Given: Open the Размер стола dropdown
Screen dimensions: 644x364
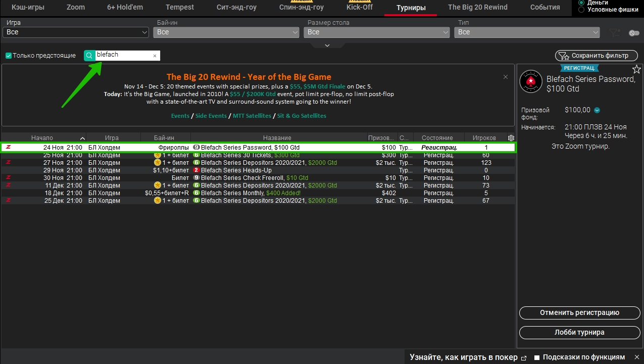Looking at the screenshot, I should [377, 32].
